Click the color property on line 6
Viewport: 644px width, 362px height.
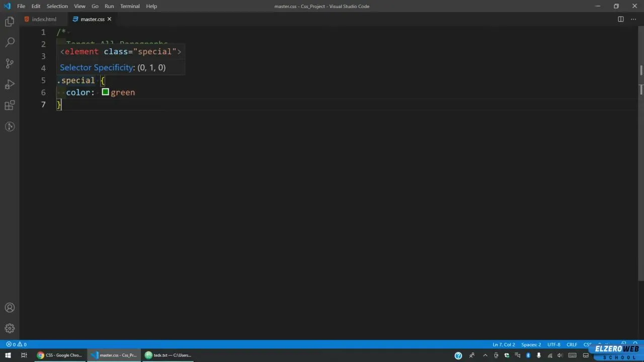point(78,93)
